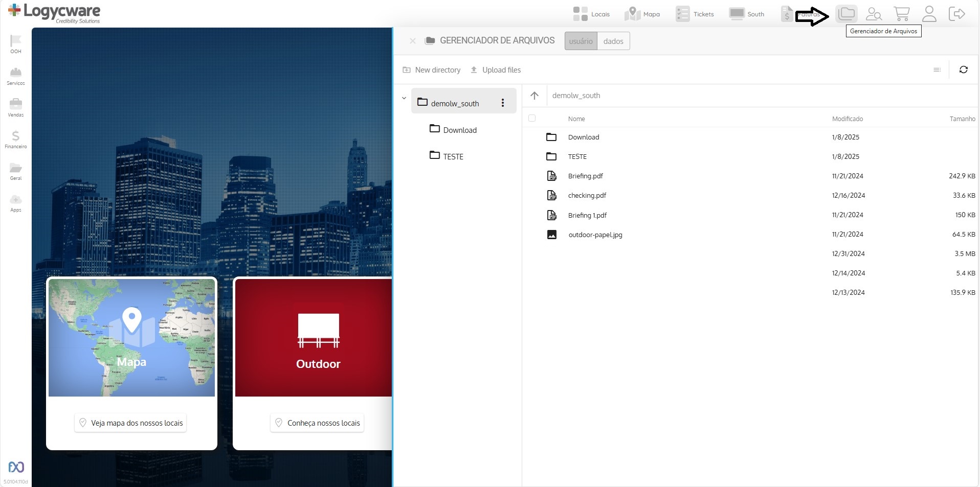Sort by Tamanho column header

(x=963, y=119)
